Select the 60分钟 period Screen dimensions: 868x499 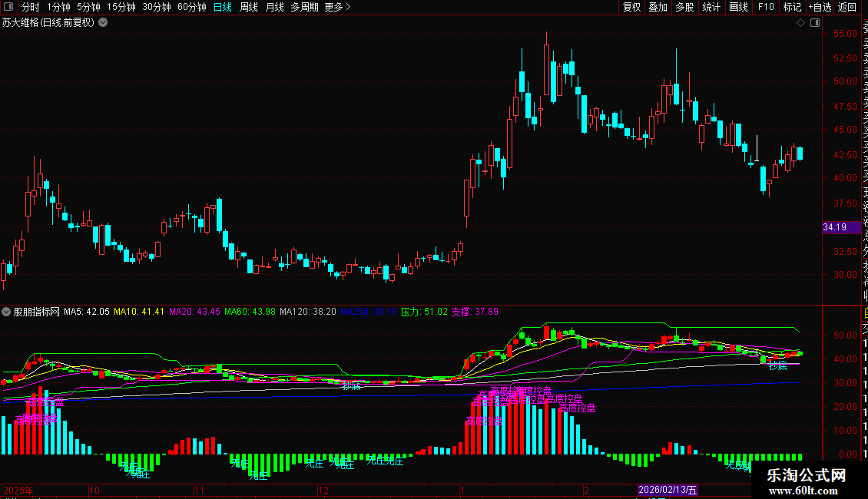click(x=192, y=7)
